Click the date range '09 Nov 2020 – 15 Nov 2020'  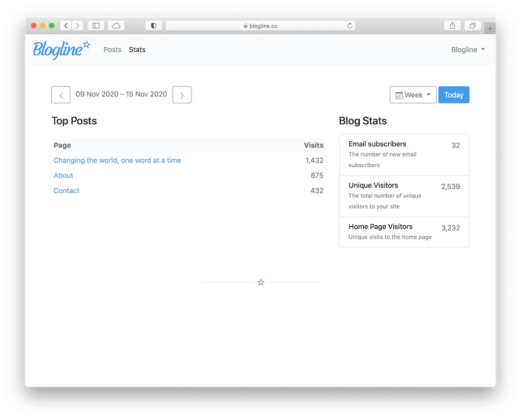(x=121, y=94)
